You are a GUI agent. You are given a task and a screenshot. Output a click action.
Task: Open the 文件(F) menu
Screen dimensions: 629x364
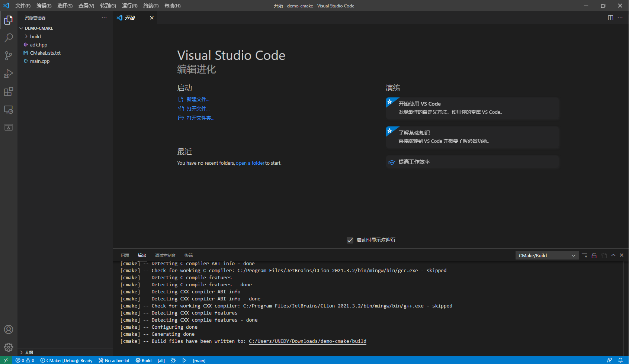(23, 6)
